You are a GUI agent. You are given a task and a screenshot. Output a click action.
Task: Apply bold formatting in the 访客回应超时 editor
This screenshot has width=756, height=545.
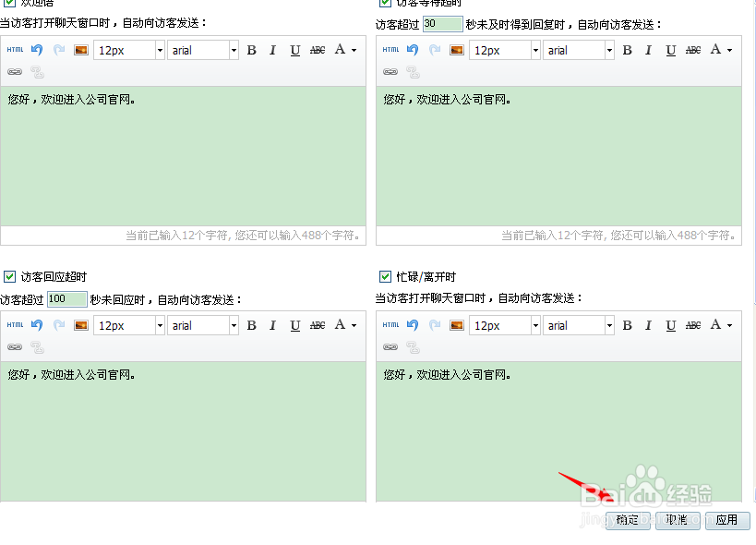pos(252,325)
